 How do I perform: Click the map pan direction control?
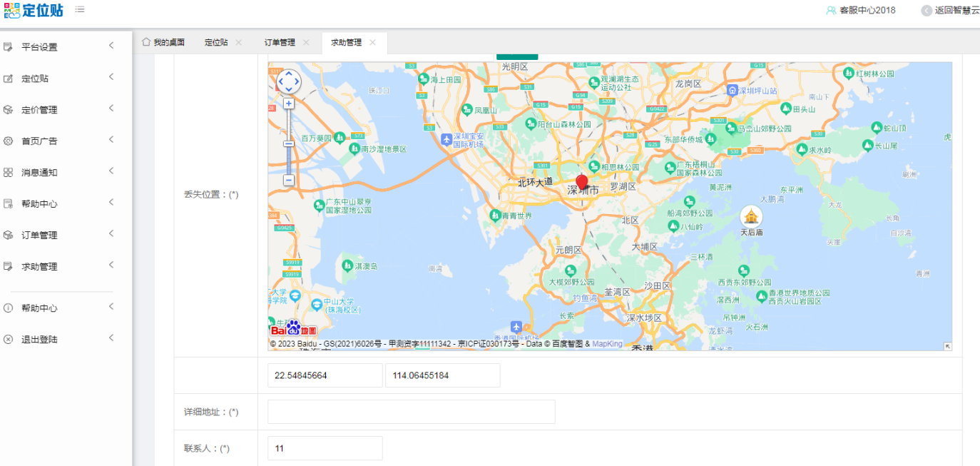(x=288, y=81)
